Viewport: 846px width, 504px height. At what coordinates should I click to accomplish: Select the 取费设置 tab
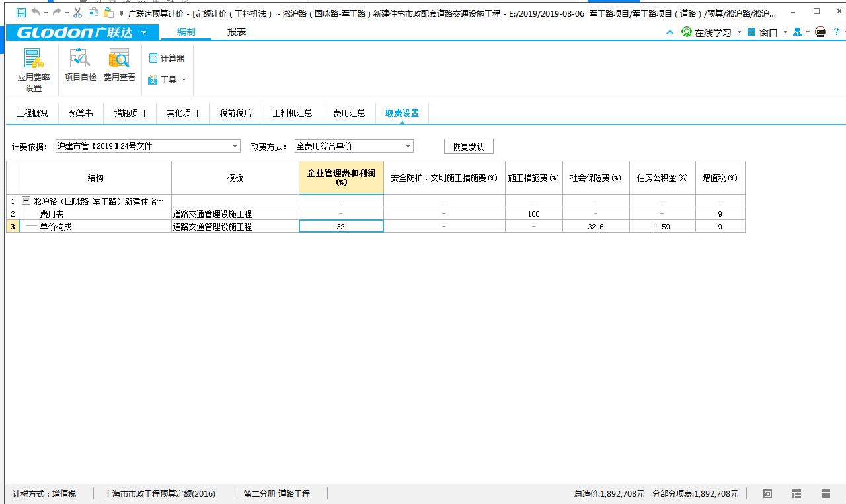point(402,113)
